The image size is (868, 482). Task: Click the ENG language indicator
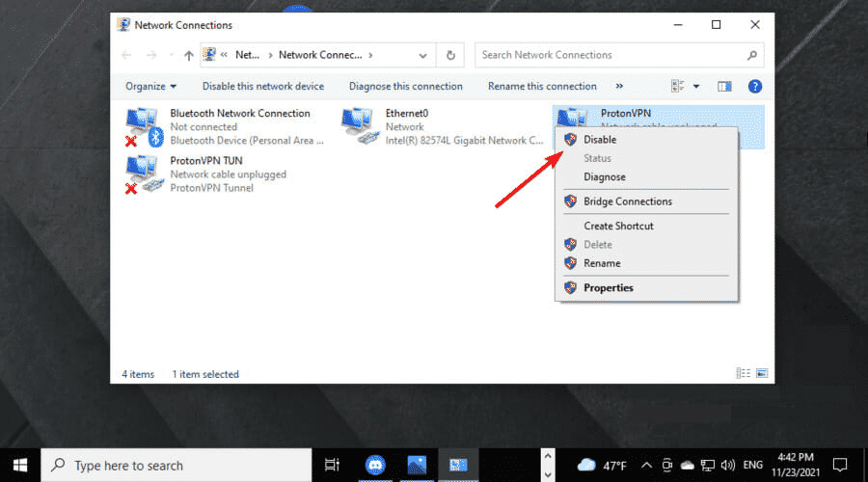pyautogui.click(x=753, y=466)
